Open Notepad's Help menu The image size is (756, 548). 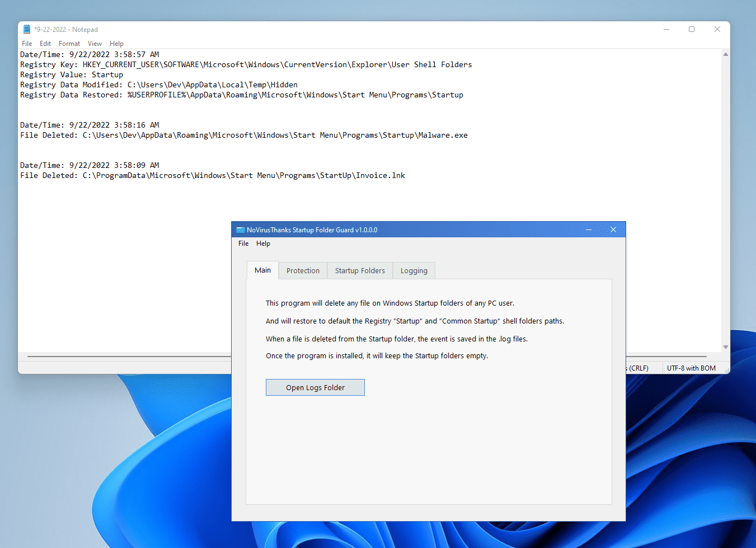[x=116, y=43]
